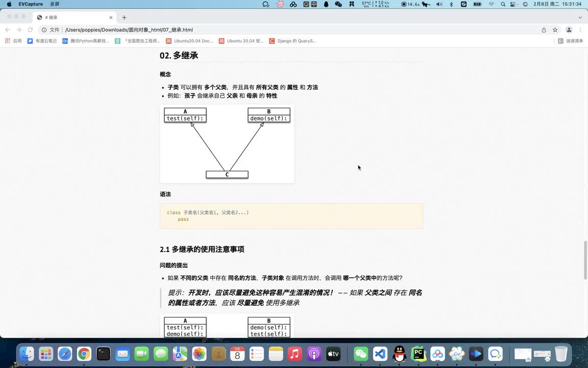Expand the tab search chevron
Screen dimensions: 588x368
click(580, 17)
